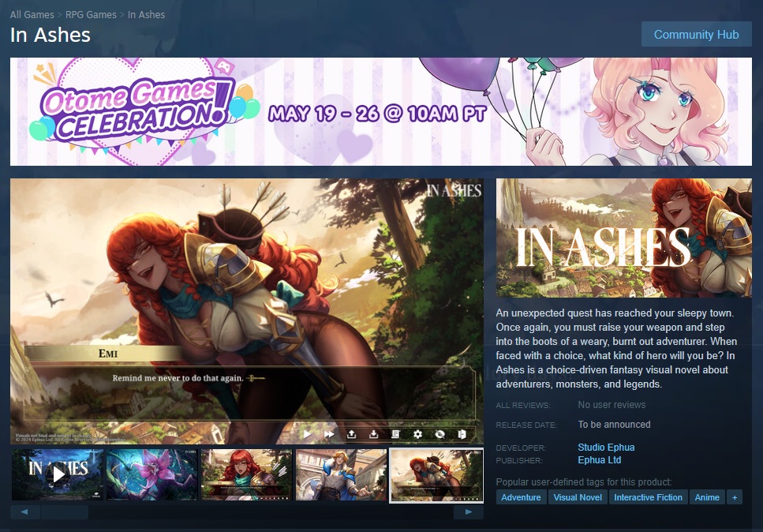The width and height of the screenshot is (763, 532).
Task: Click the "RELEASE DATE:" label
Action: (x=526, y=425)
